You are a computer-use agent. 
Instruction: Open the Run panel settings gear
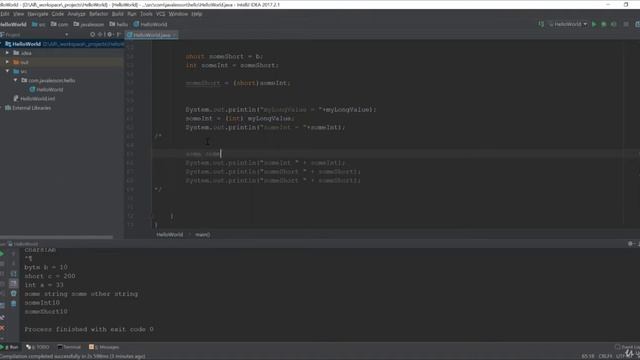631,244
